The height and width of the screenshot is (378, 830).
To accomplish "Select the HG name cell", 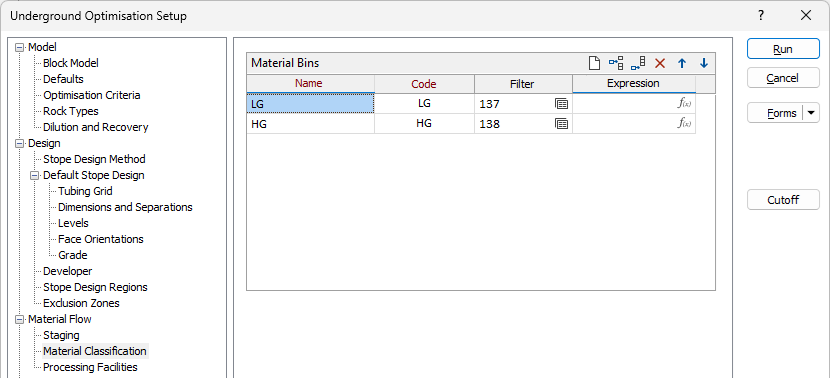I will pos(310,123).
